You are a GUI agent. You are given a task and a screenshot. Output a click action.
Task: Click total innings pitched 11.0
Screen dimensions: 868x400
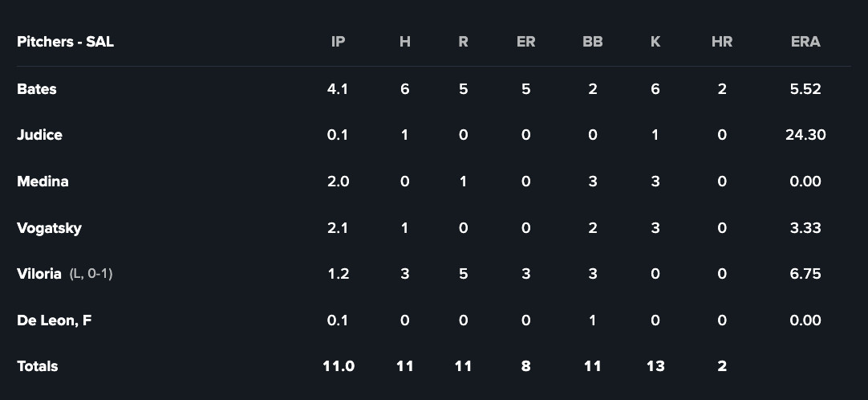338,366
